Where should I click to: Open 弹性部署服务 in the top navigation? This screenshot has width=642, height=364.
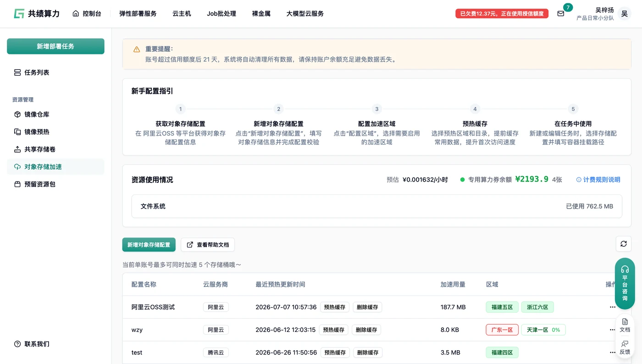click(x=138, y=14)
